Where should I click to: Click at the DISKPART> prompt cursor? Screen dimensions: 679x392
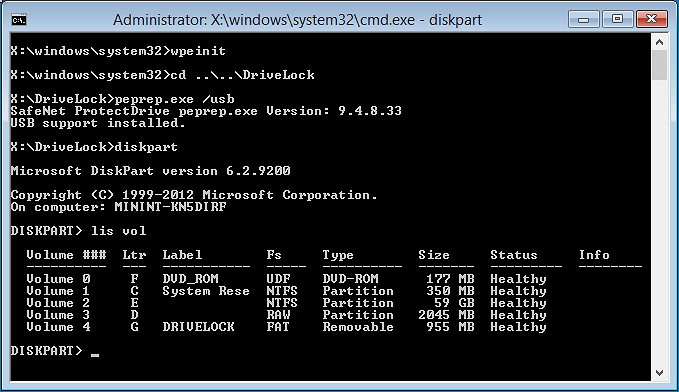click(x=95, y=353)
